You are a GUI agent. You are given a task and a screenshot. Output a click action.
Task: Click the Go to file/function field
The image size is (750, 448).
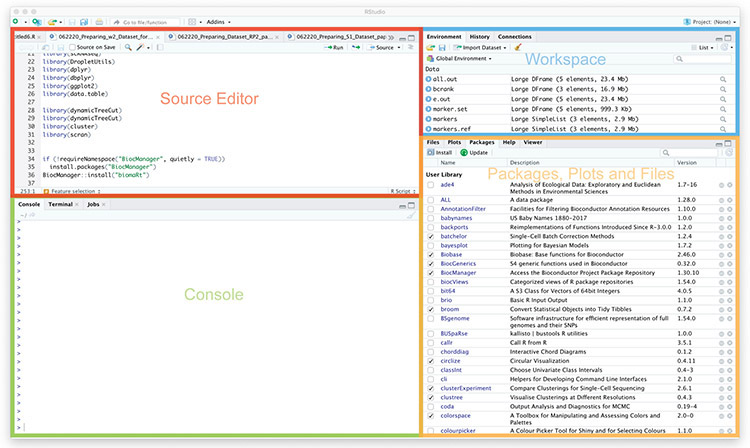pos(146,22)
